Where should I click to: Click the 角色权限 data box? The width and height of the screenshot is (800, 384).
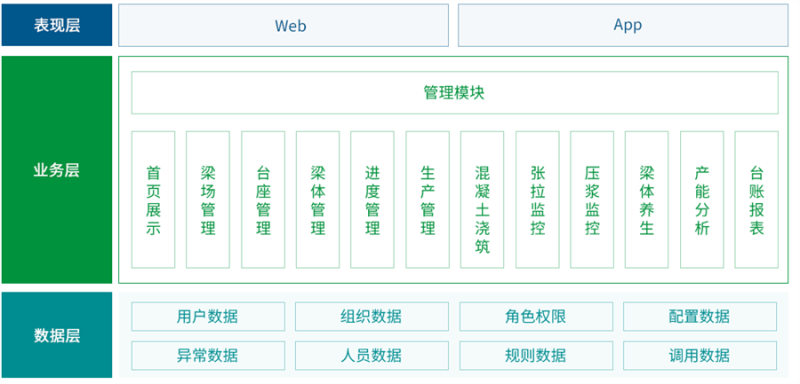point(536,316)
